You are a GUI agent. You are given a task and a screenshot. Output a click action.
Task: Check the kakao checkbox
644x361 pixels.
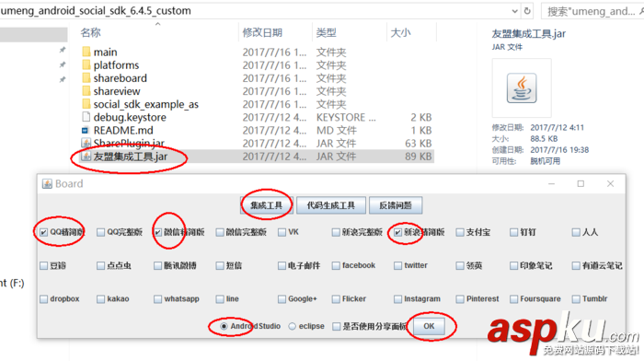pyautogui.click(x=100, y=299)
